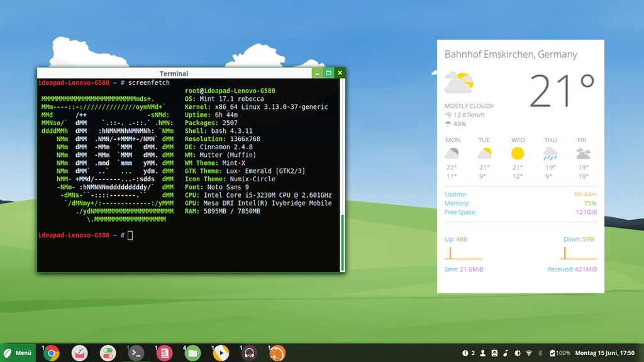The width and height of the screenshot is (644, 362).
Task: Click the 'DE: Cinnamon 2.4.8' line
Action: pos(218,147)
